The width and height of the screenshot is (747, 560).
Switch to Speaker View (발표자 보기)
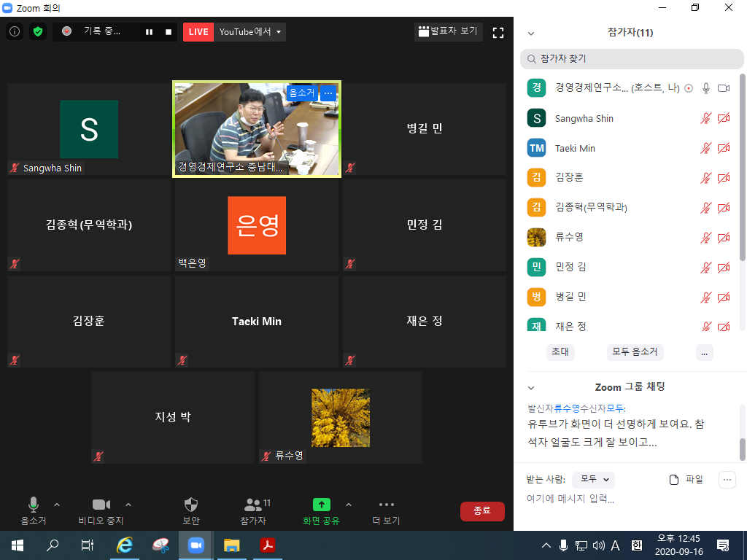point(446,31)
